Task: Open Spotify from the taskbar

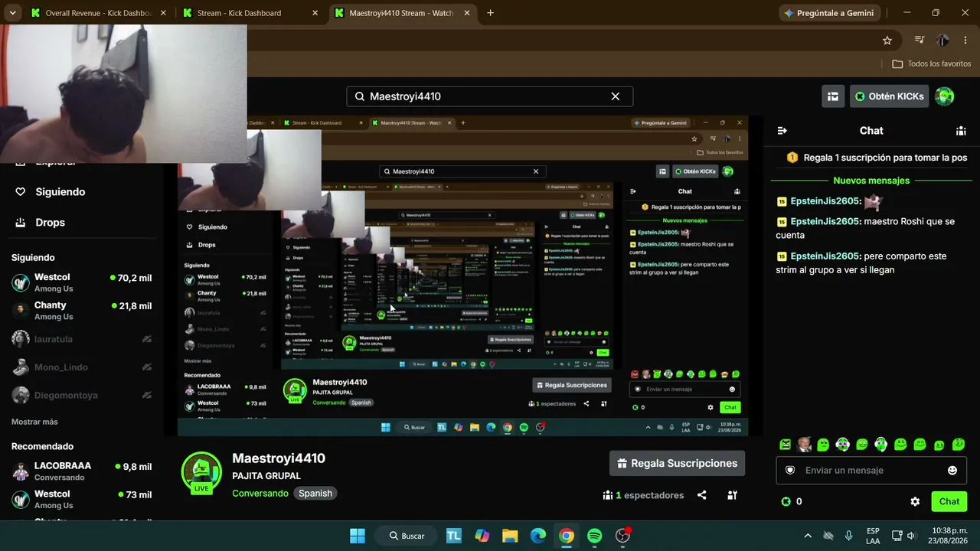Action: [595, 536]
